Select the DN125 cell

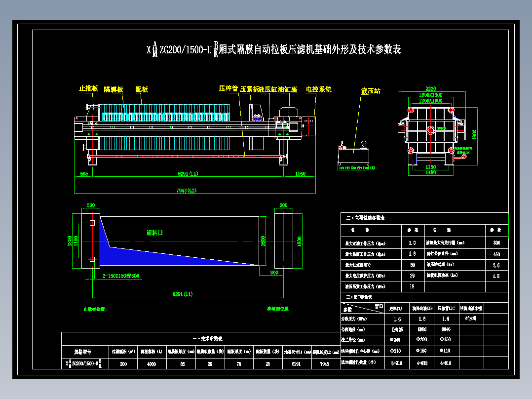[398, 330]
